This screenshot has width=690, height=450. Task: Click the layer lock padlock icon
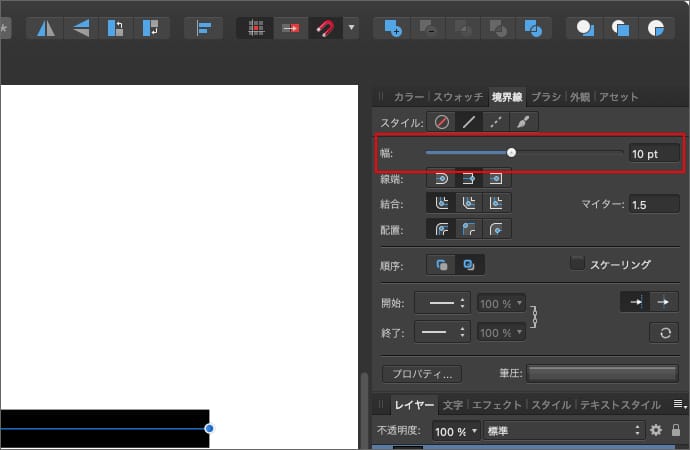[x=676, y=430]
